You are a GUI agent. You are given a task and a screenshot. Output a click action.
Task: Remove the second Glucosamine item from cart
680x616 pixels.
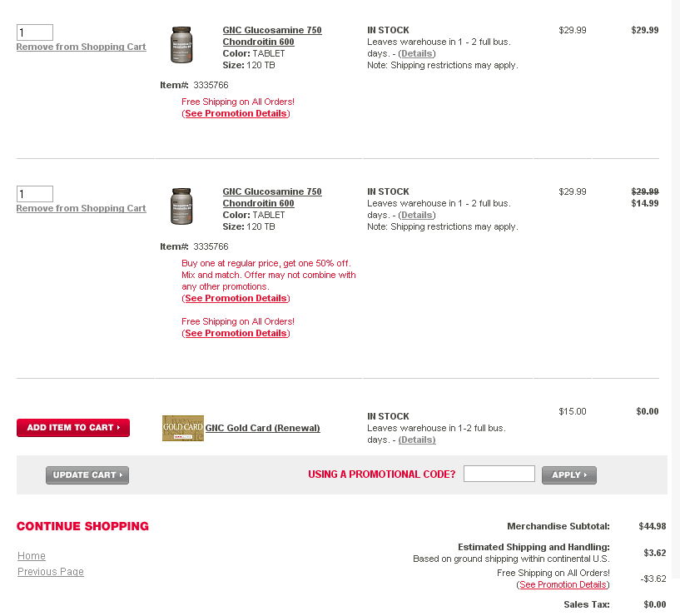[x=81, y=208]
